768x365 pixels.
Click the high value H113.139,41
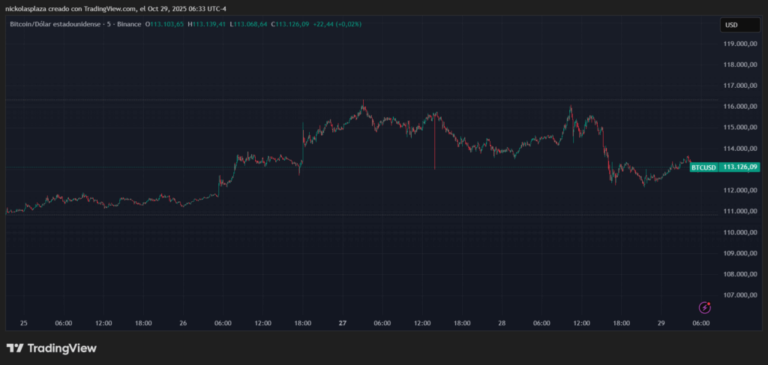[x=207, y=24]
